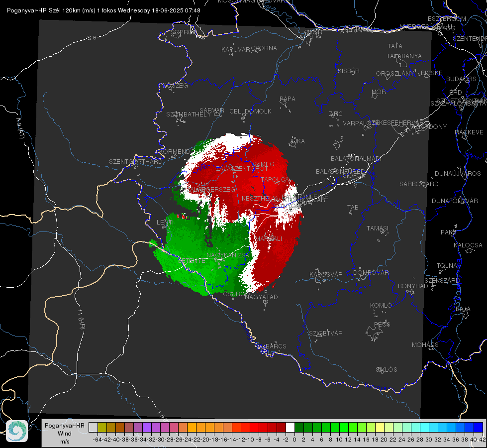Click the KOMLÓ label

[x=381, y=306]
